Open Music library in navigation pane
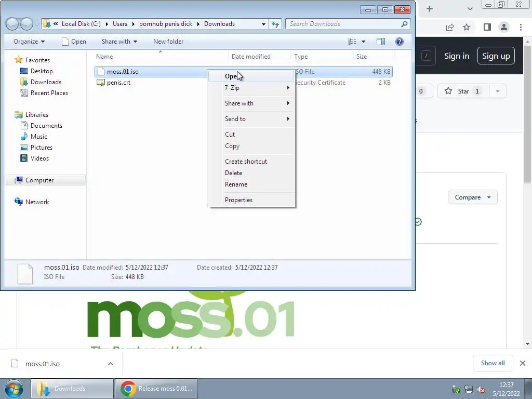 pyautogui.click(x=38, y=137)
